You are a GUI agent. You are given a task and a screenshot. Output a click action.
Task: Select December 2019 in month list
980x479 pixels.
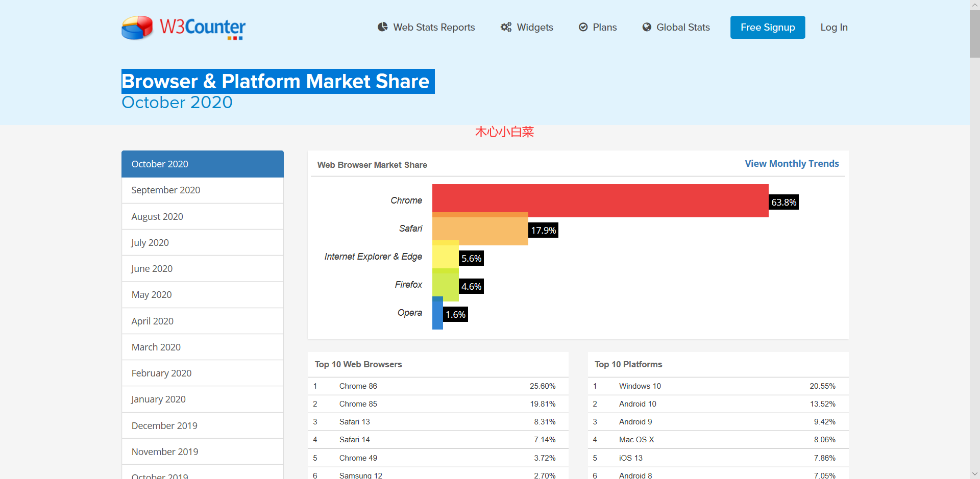pos(203,425)
